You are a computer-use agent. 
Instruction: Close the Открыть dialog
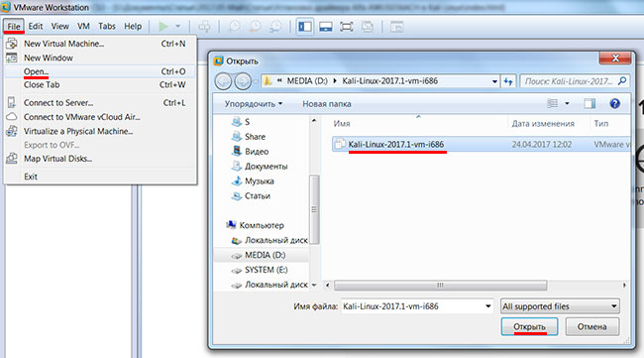pyautogui.click(x=615, y=59)
